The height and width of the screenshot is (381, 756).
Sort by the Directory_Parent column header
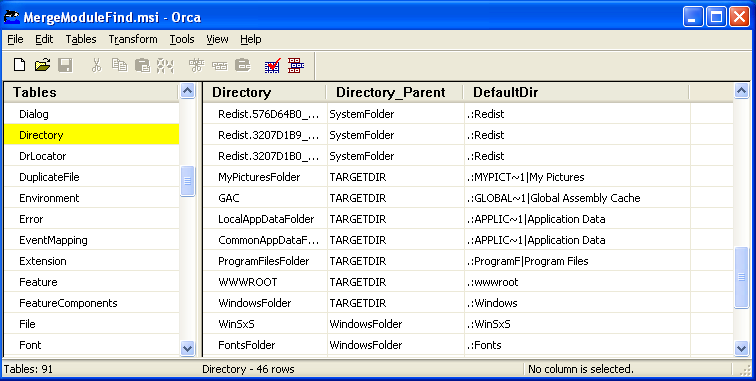(395, 92)
